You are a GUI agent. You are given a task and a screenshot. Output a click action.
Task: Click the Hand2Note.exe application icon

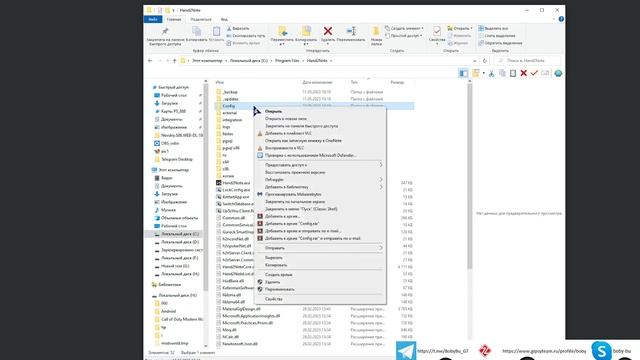point(219,183)
